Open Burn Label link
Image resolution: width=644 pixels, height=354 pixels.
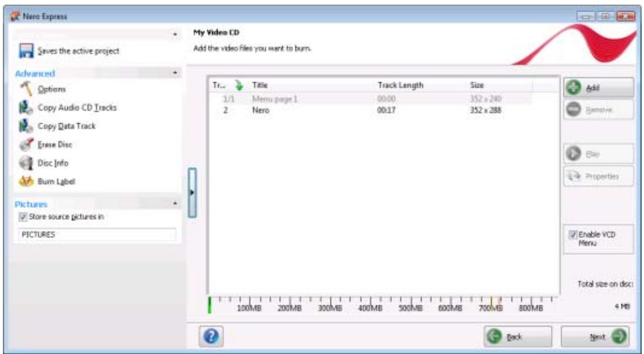point(56,181)
